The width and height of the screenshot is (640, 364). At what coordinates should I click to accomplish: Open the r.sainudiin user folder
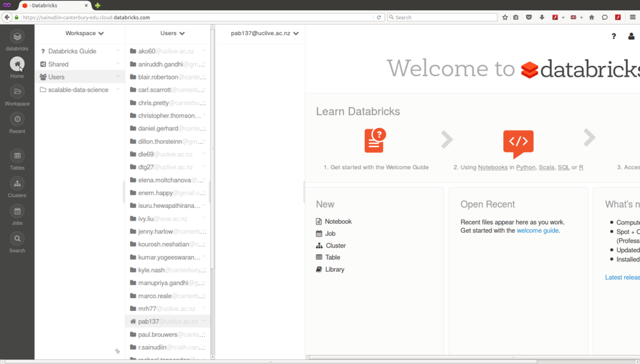[x=168, y=347]
